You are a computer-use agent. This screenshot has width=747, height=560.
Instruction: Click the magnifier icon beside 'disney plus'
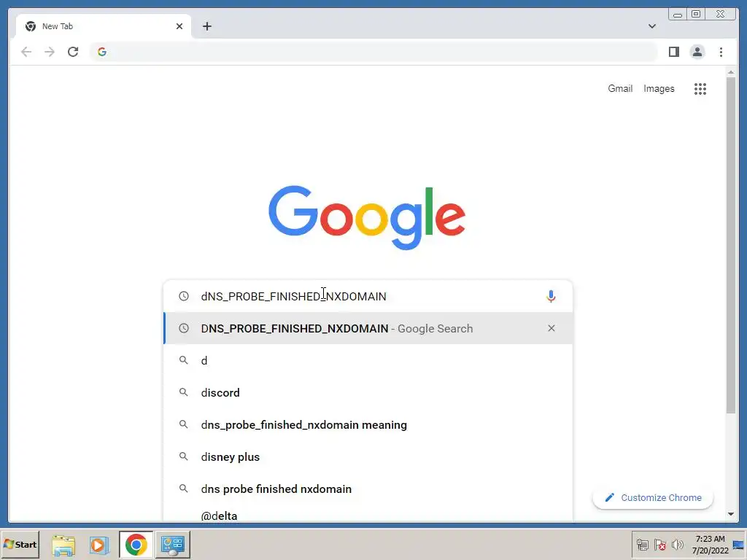click(x=183, y=456)
